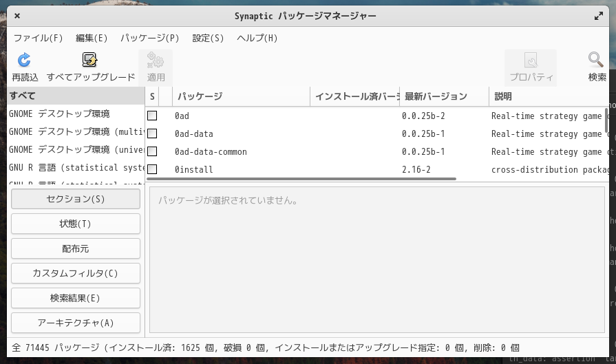Screen dimensions: 616x364
Task: Toggle the status checkbox for 0ad-data-common
Action: click(x=152, y=151)
